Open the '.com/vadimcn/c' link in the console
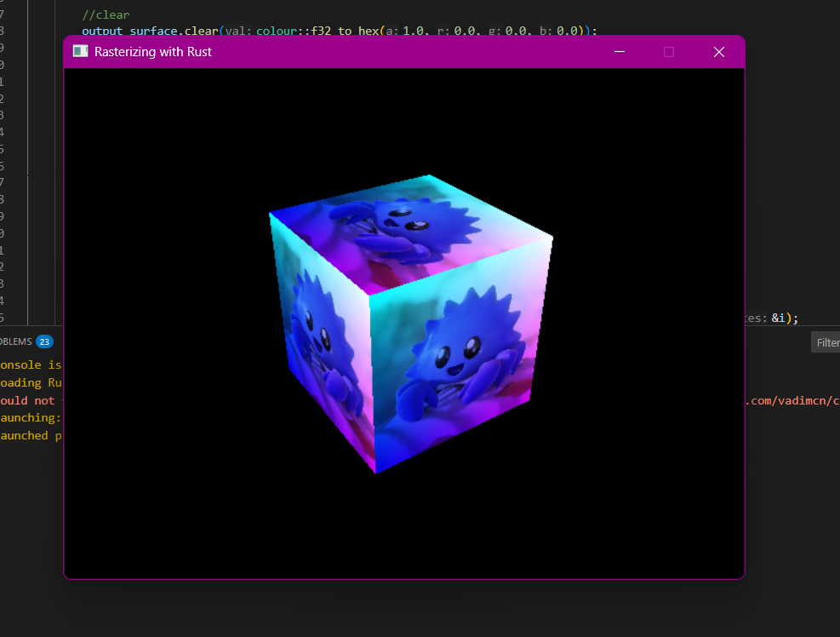 pos(793,400)
